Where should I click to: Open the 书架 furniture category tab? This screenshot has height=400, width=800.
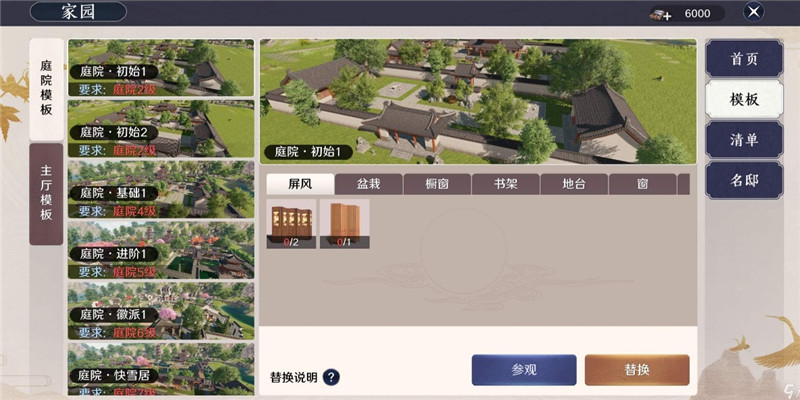(506, 184)
